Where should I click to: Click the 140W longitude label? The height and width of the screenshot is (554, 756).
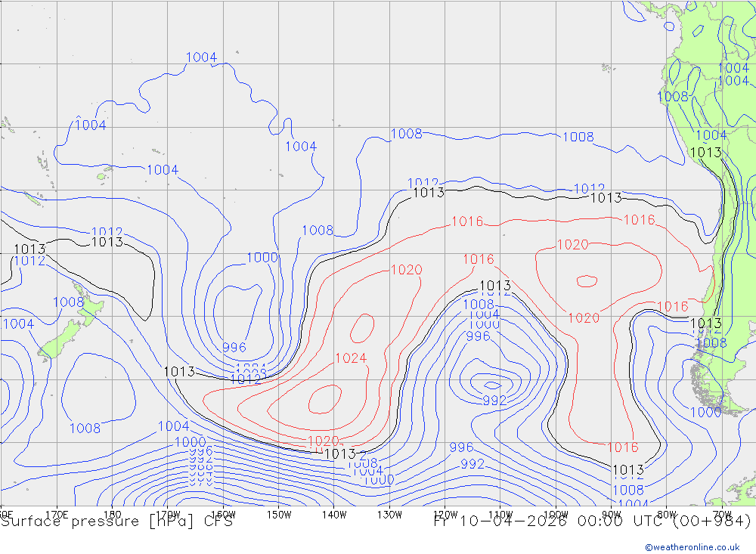(334, 515)
